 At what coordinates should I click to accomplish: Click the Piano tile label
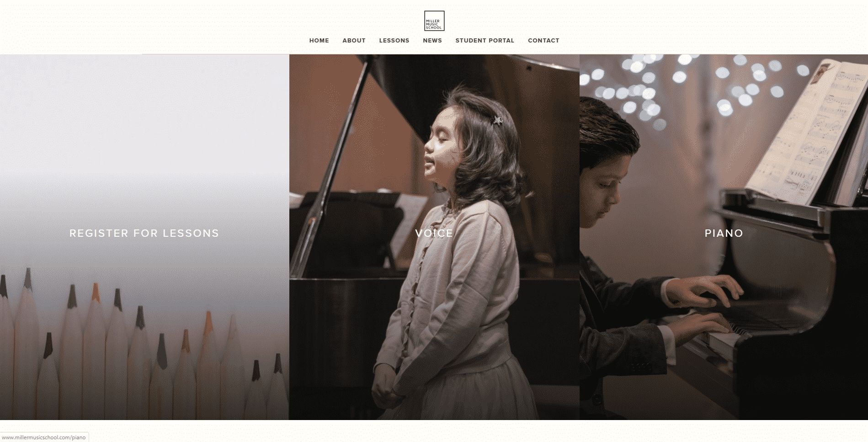tap(724, 233)
